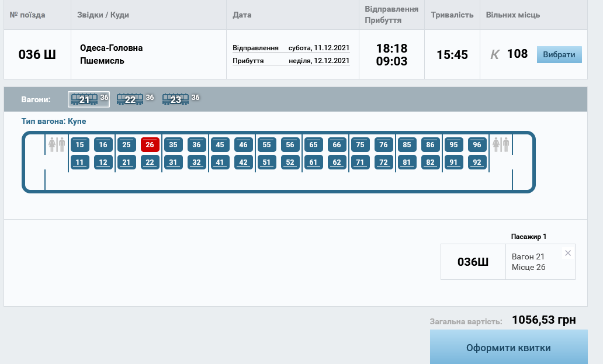
Task: Switch to wagon 22 carriage icon
Action: [130, 99]
